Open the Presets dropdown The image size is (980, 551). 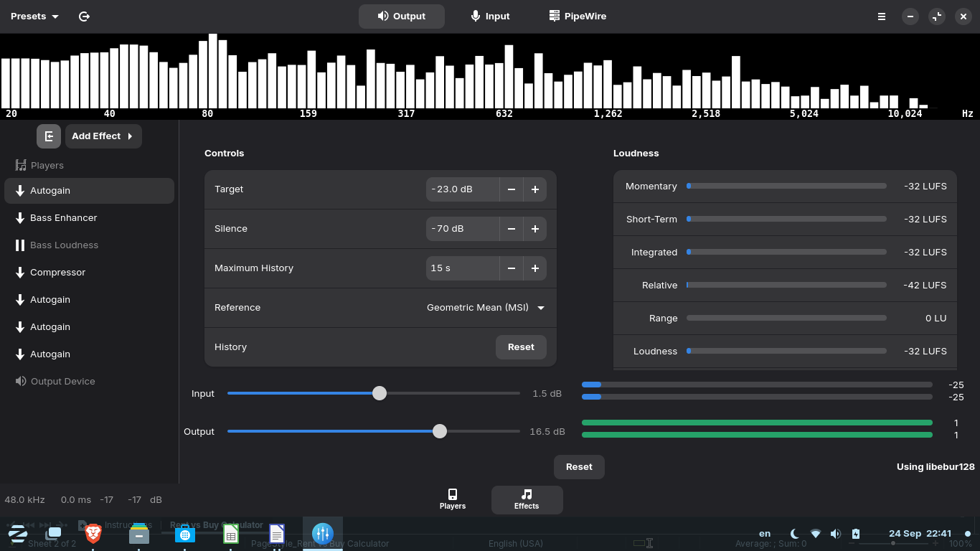pyautogui.click(x=34, y=16)
